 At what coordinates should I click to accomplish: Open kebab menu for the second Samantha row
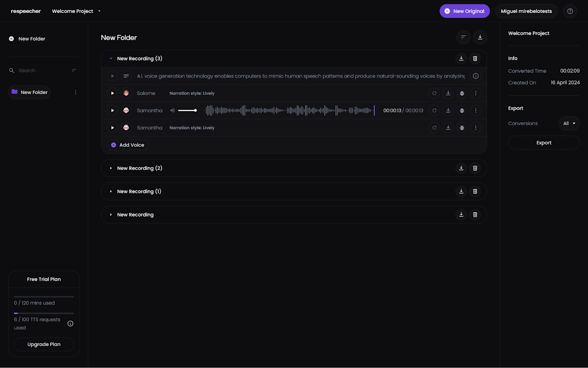click(475, 127)
